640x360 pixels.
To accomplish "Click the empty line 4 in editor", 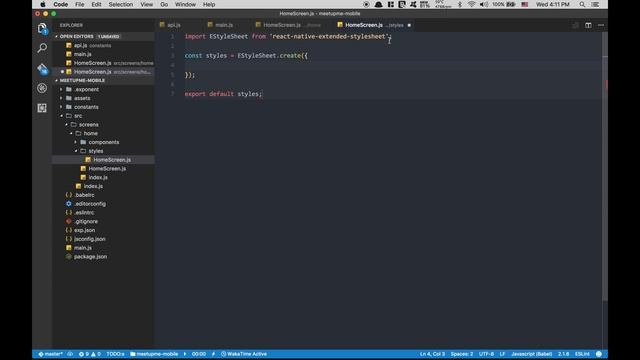I will click(392, 65).
